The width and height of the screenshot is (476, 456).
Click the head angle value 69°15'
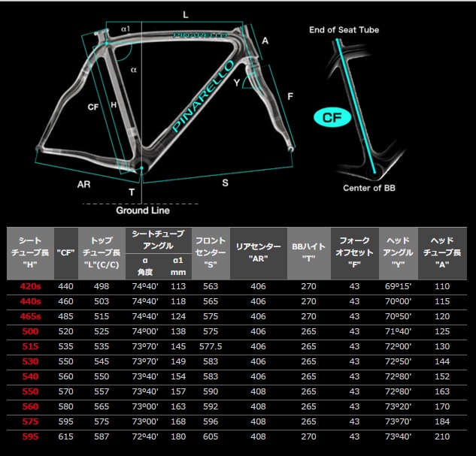click(x=398, y=286)
